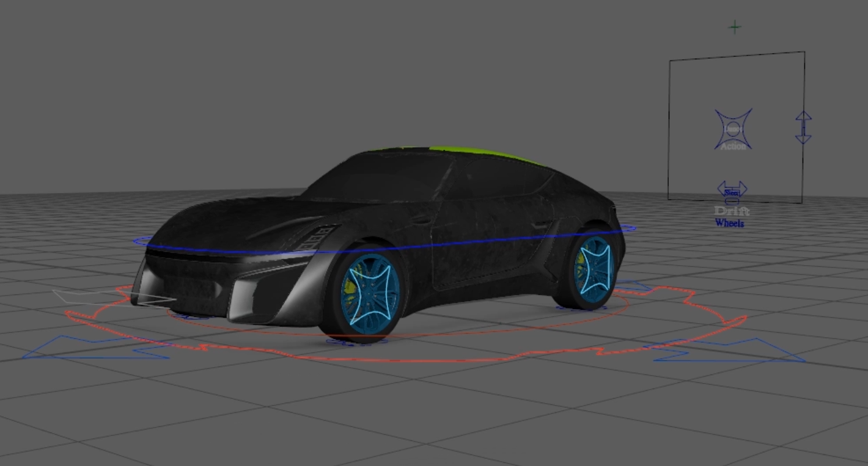Select the rear wheel star control curve

596,269
